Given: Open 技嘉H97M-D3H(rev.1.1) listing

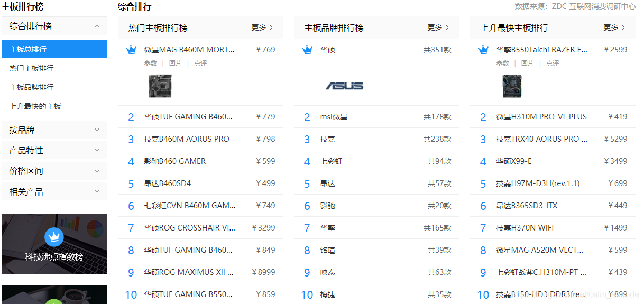Looking at the screenshot, I should click(x=538, y=183).
